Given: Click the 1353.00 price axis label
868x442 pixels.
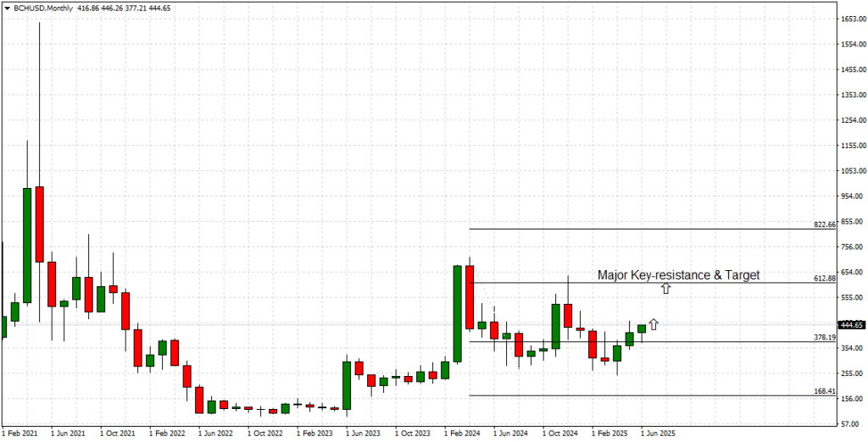Looking at the screenshot, I should [x=853, y=95].
